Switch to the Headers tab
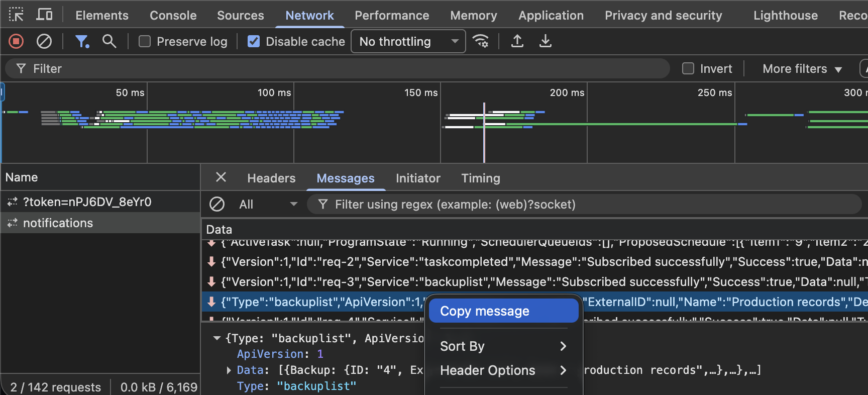Screen dimensions: 868x395 [271, 178]
